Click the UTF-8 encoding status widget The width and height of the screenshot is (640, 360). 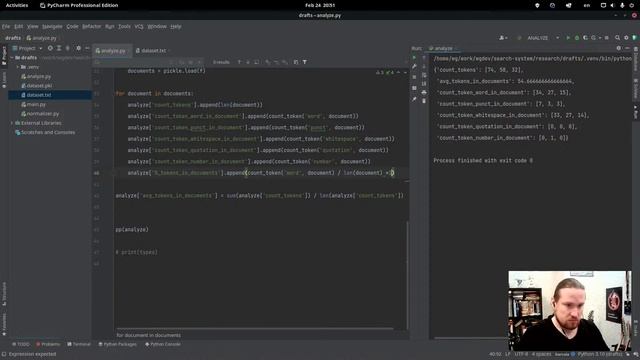521,354
